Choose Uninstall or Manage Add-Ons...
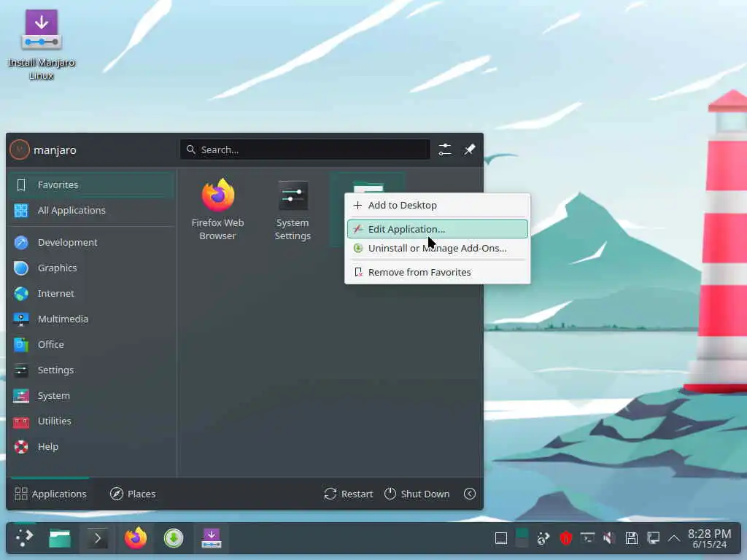Viewport: 747px width, 560px height. [438, 248]
